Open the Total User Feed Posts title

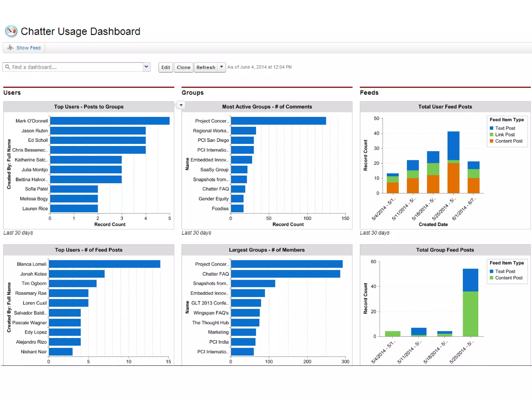(445, 107)
